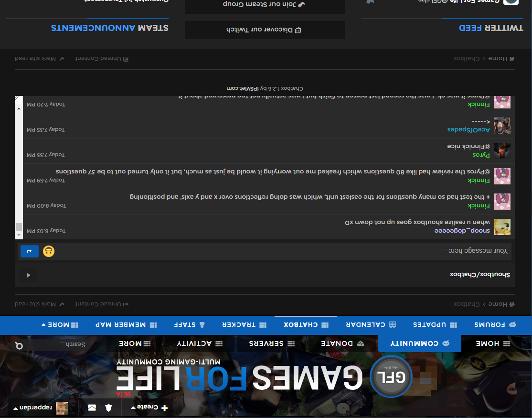This screenshot has width=532, height=418.
Task: Click the home icon in breadcrumb near Twitter Feed
Action: click(x=512, y=59)
